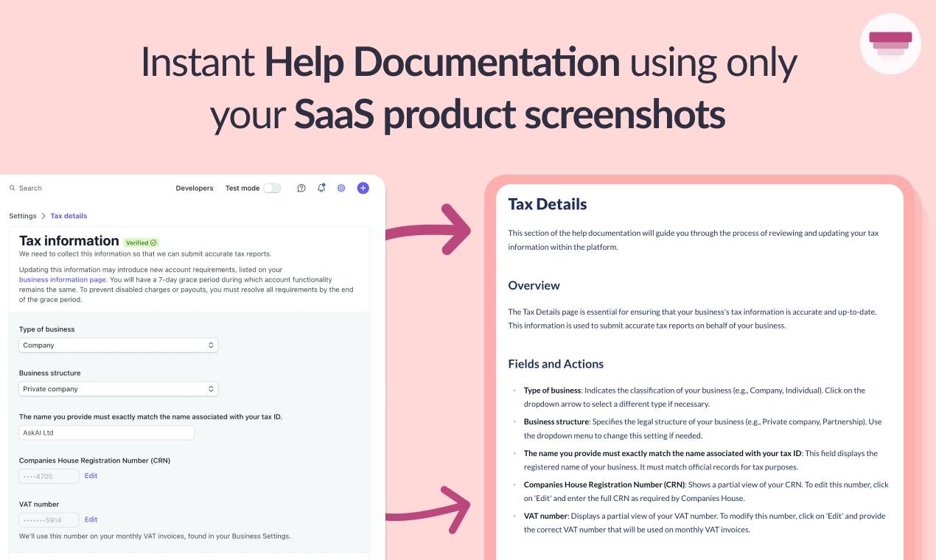Open the Developers menu
The height and width of the screenshot is (560, 936).
(195, 188)
